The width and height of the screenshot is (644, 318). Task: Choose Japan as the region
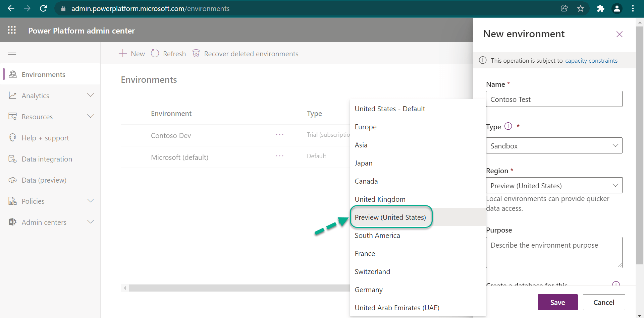click(418, 163)
